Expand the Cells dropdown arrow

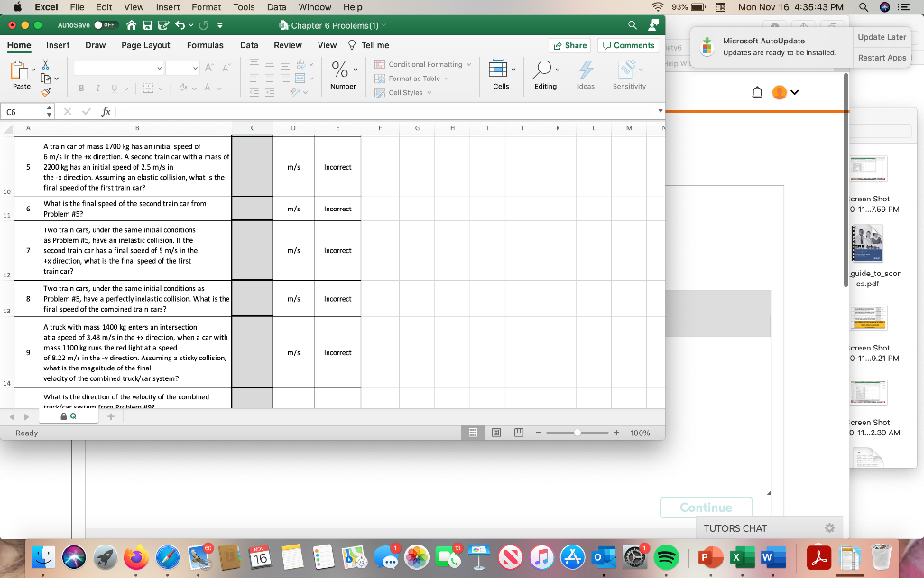513,69
